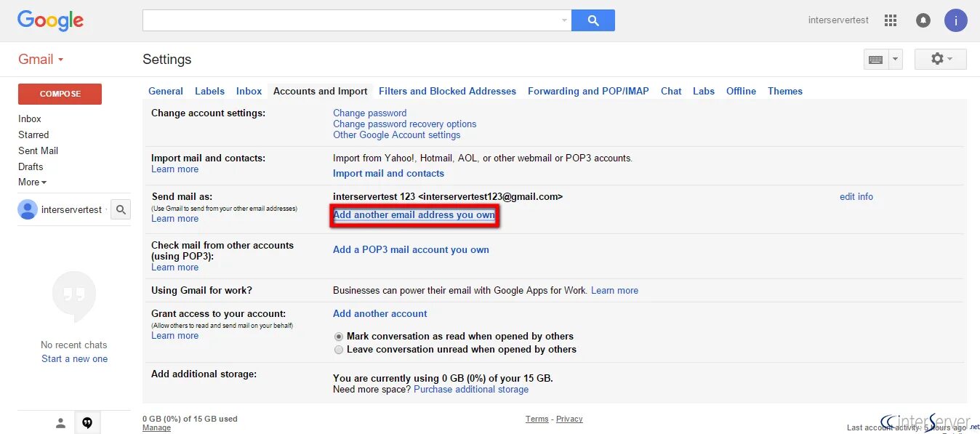Screen dimensions: 980x434
Task: Expand input tools dropdown arrow
Action: point(896,60)
